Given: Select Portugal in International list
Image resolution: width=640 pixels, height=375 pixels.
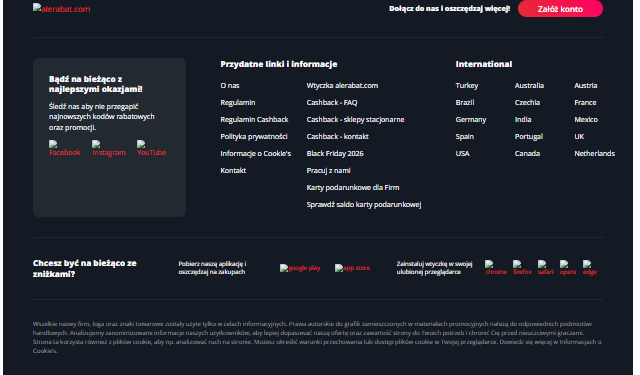Looking at the screenshot, I should point(529,137).
